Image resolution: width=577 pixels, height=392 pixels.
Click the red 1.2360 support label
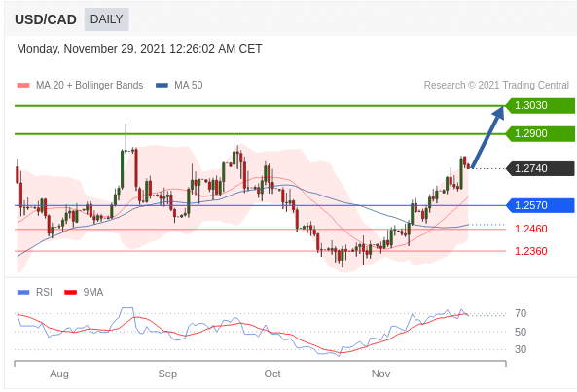coord(530,251)
